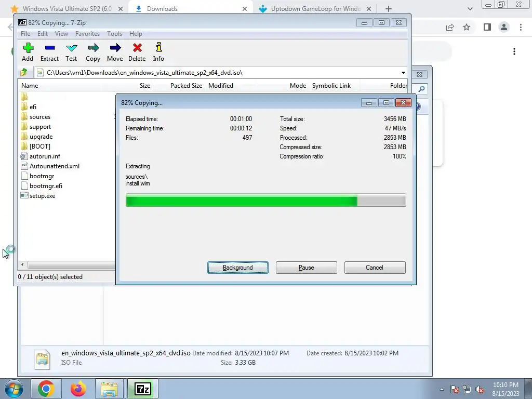The image size is (532, 399).
Task: Sort by the Modified column header
Action: [x=231, y=86]
